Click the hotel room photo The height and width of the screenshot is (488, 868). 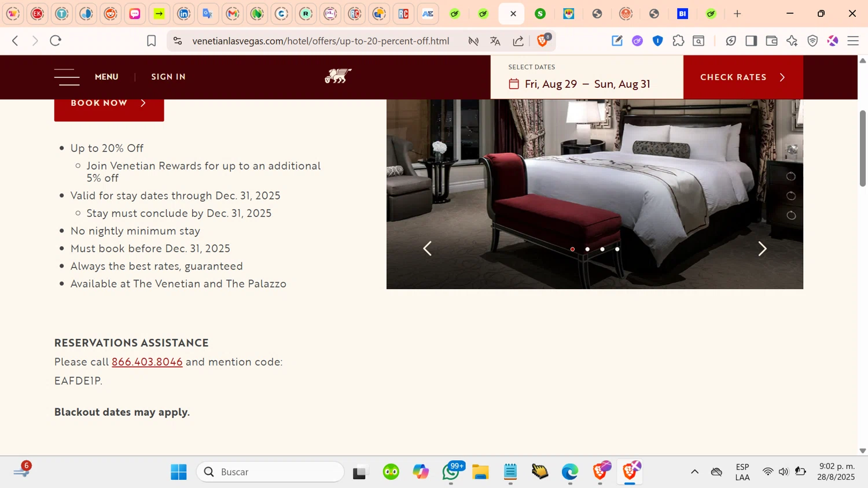coord(595,194)
